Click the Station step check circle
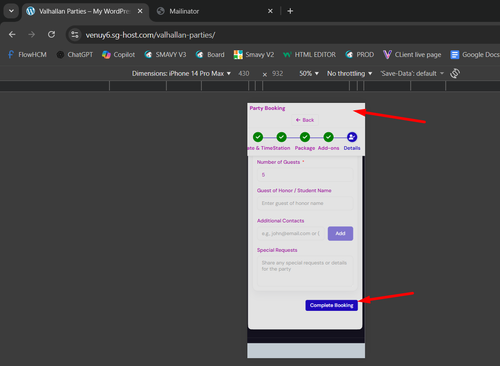The image size is (500, 366). (x=281, y=137)
